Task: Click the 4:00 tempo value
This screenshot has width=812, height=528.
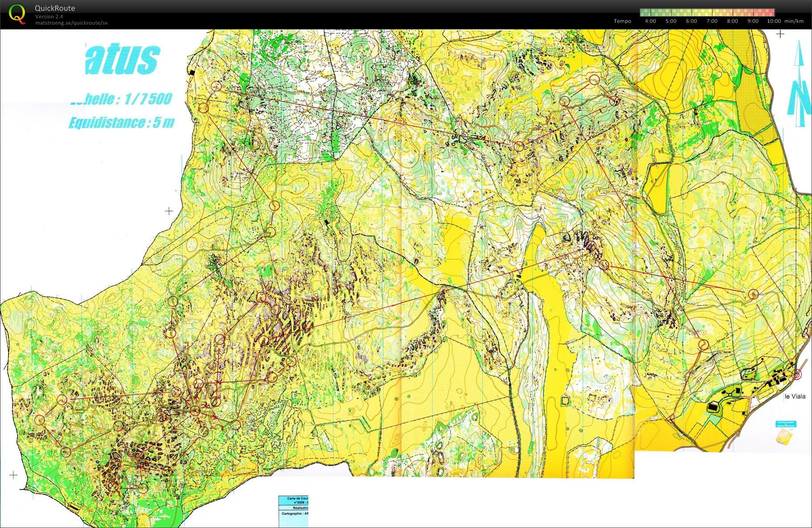Action: [650, 21]
